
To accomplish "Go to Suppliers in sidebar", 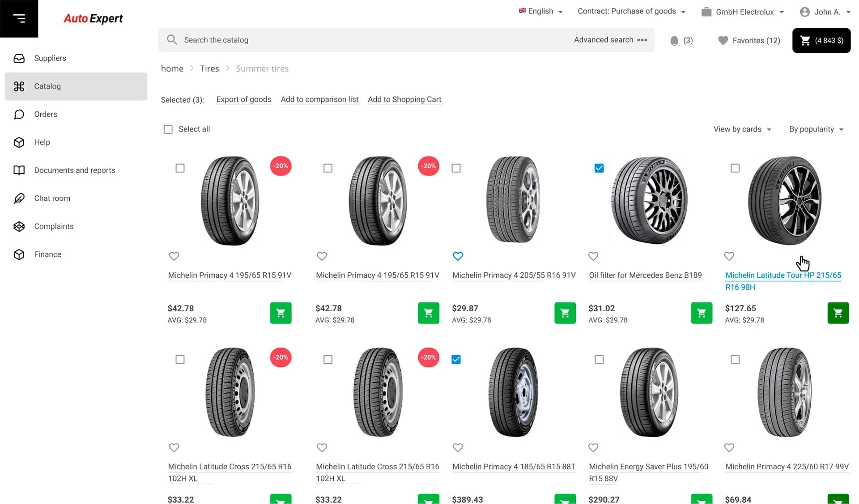I will [76, 58].
